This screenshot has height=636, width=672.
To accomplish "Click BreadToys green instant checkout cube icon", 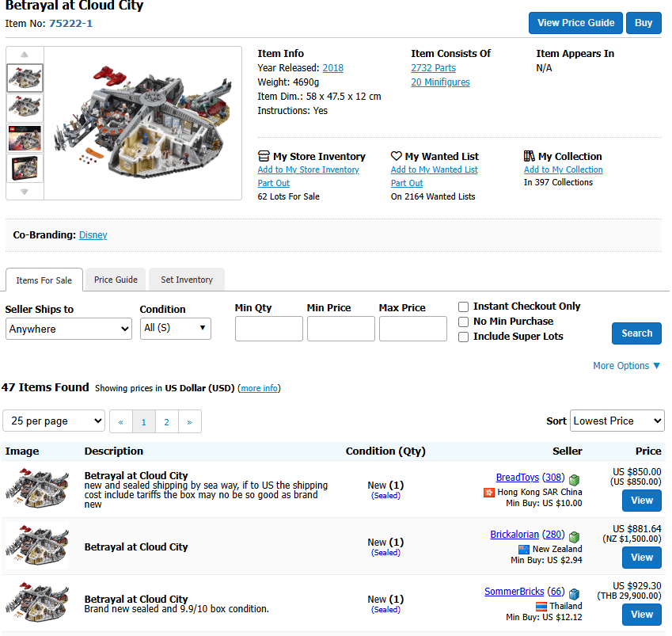I will (575, 479).
